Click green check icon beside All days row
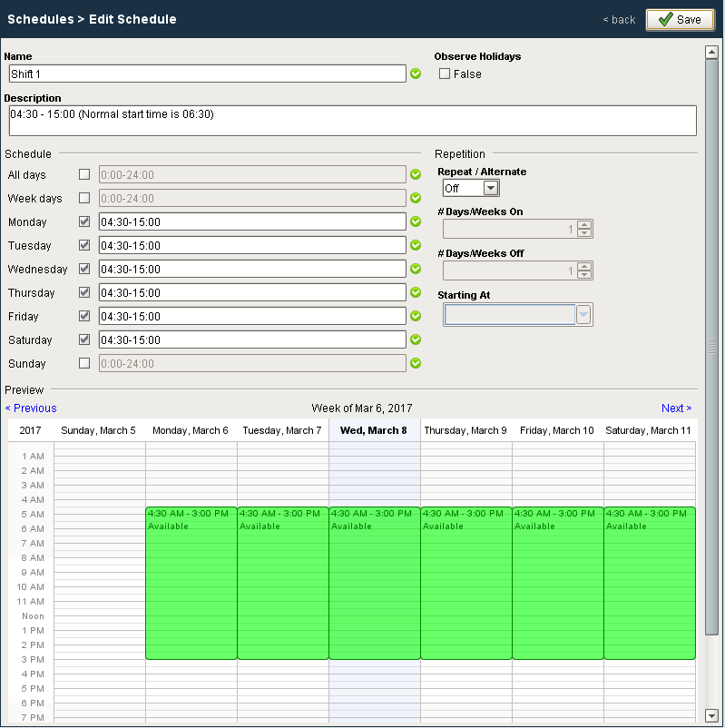Viewport: 725px width, 728px height. tap(416, 174)
